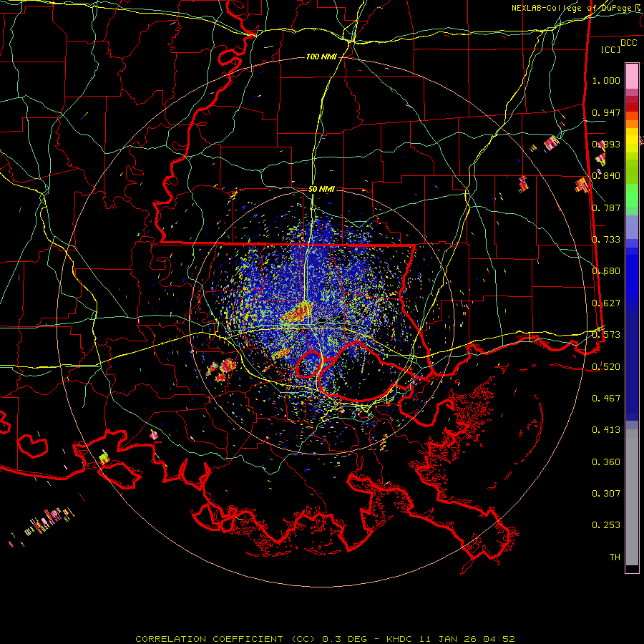The height and width of the screenshot is (644, 644).
Task: Click the CORRELATION COEFFICIENT (CC) caption text
Action: (225, 639)
